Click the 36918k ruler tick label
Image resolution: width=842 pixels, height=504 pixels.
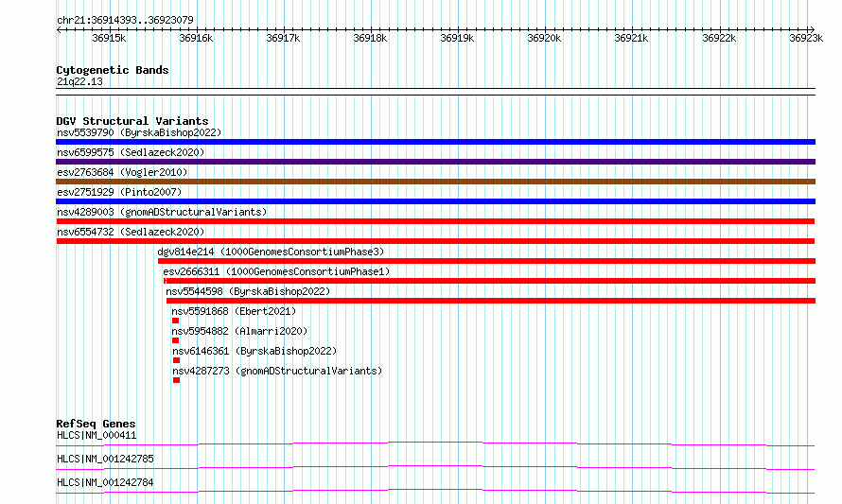[x=370, y=38]
